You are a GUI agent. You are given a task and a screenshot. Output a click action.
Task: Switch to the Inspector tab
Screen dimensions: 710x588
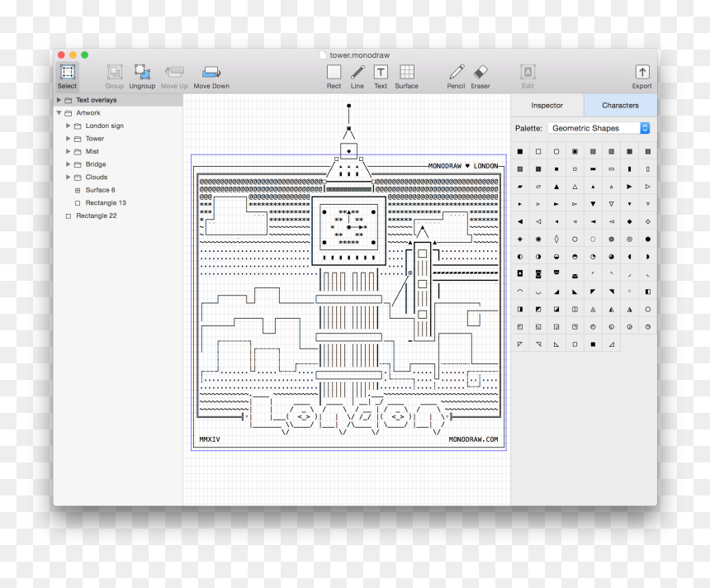click(x=547, y=105)
